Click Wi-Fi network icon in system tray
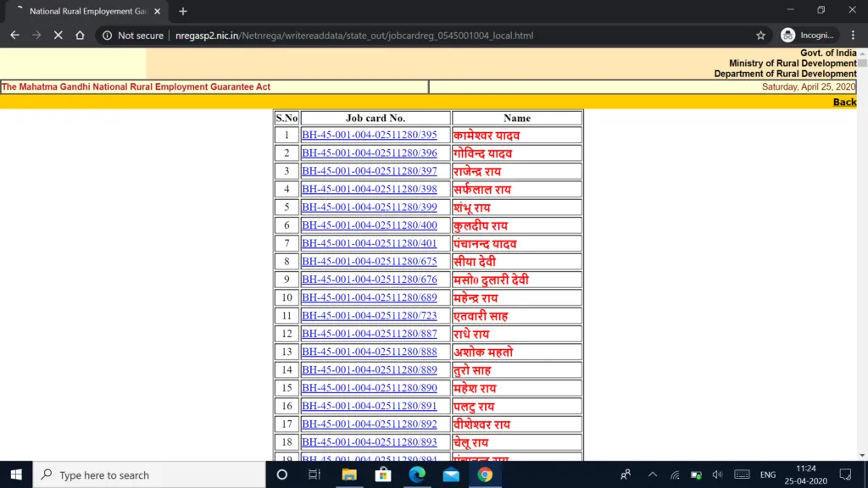The height and width of the screenshot is (488, 868). [x=675, y=474]
